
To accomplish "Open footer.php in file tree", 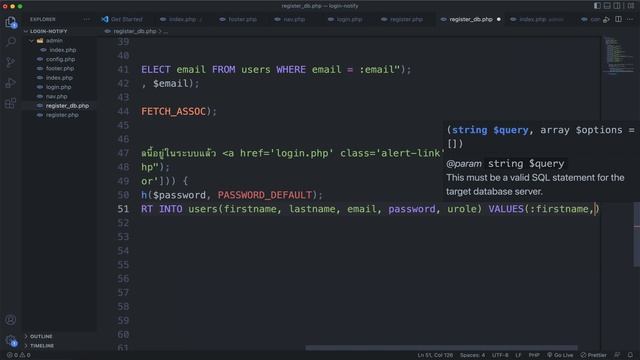I will point(60,69).
